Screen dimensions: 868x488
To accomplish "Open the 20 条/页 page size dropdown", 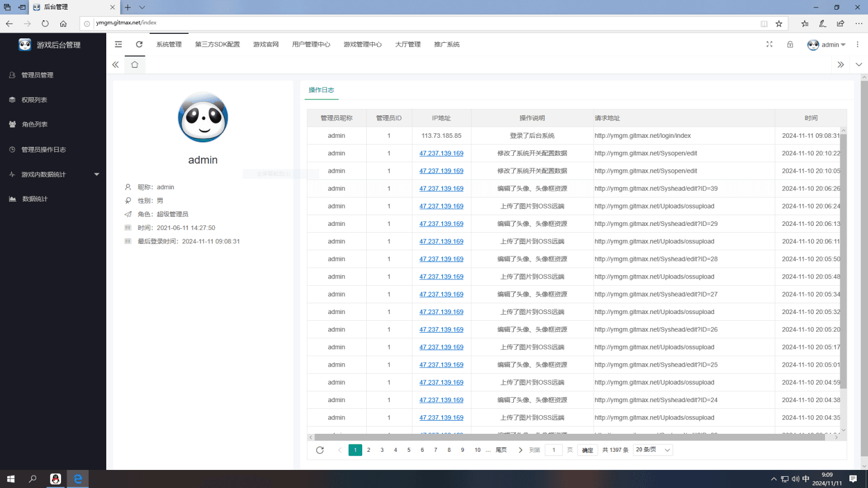I will click(652, 450).
